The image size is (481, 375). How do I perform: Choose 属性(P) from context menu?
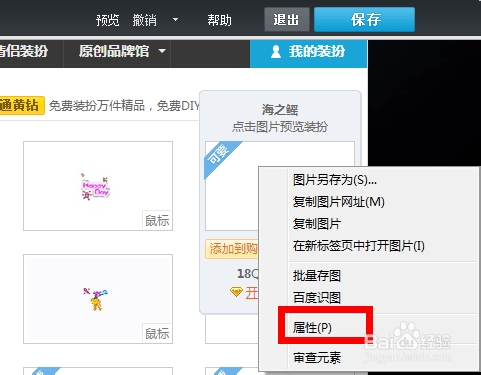[x=312, y=328]
